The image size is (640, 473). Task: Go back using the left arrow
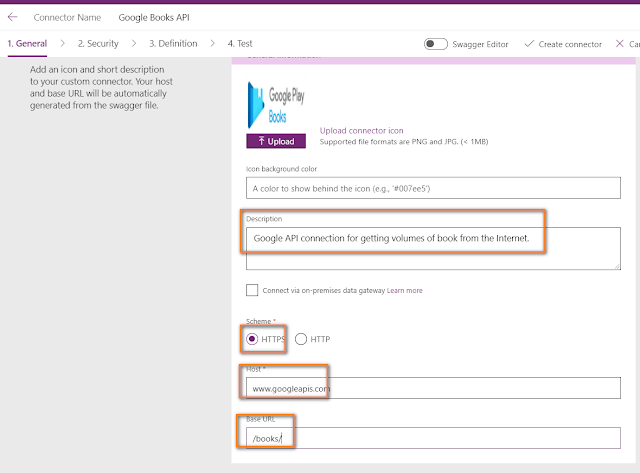13,17
